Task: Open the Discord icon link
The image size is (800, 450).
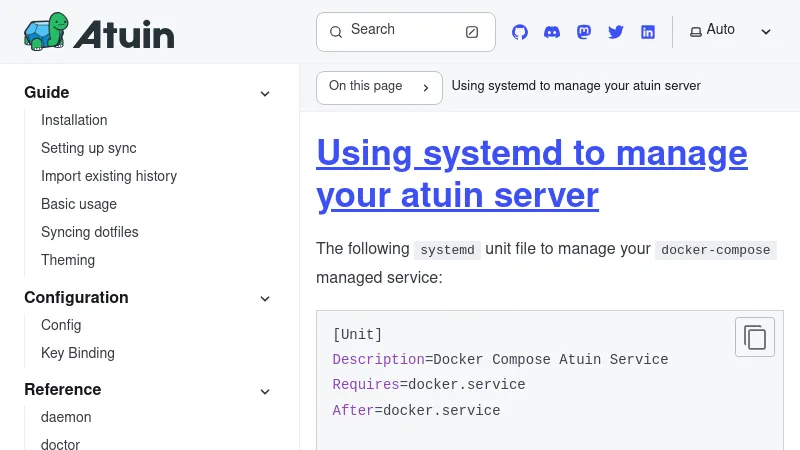Action: 552,32
